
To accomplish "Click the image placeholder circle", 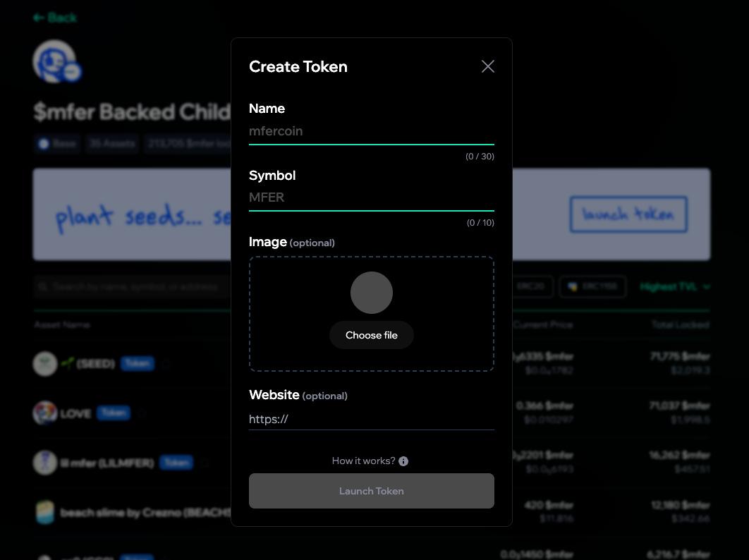I will tap(371, 293).
